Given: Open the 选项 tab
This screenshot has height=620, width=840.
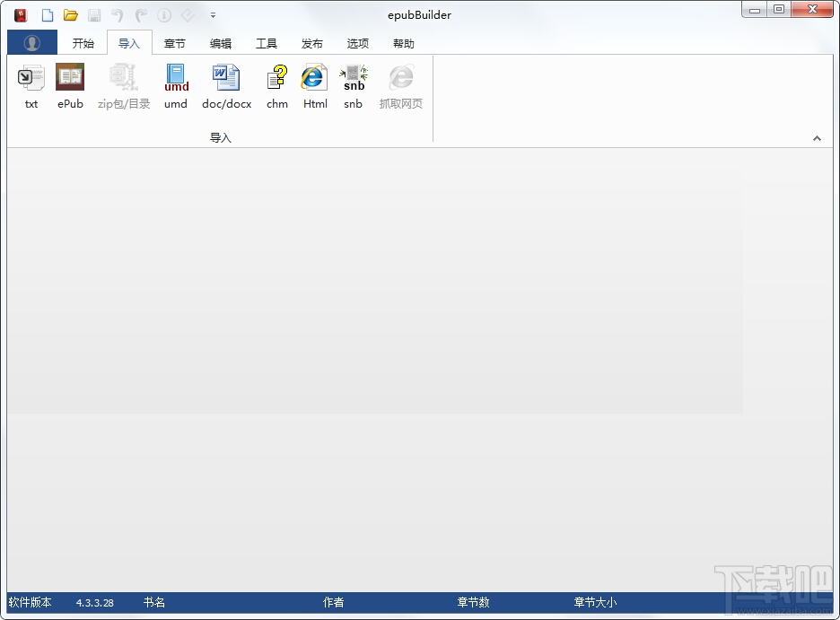Looking at the screenshot, I should (x=358, y=43).
